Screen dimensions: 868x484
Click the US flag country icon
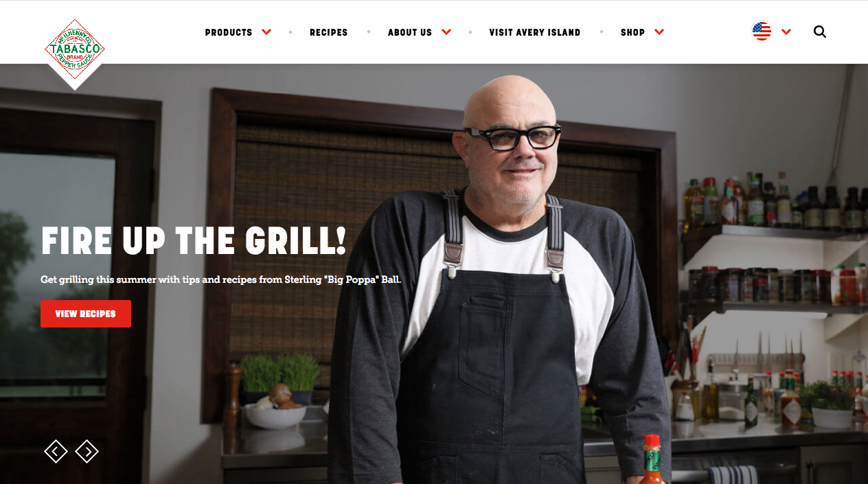[x=762, y=32]
